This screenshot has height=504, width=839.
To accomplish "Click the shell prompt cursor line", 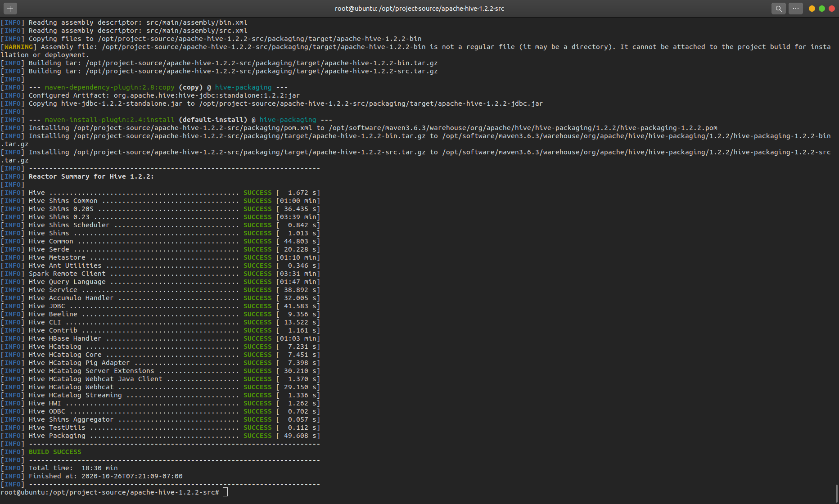I will (x=114, y=492).
